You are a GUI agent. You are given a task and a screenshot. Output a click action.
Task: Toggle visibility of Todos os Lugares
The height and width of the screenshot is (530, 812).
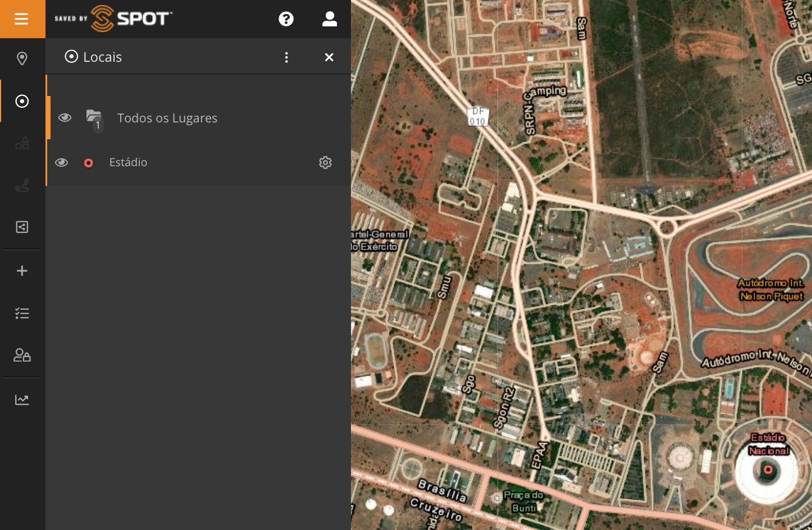(65, 118)
